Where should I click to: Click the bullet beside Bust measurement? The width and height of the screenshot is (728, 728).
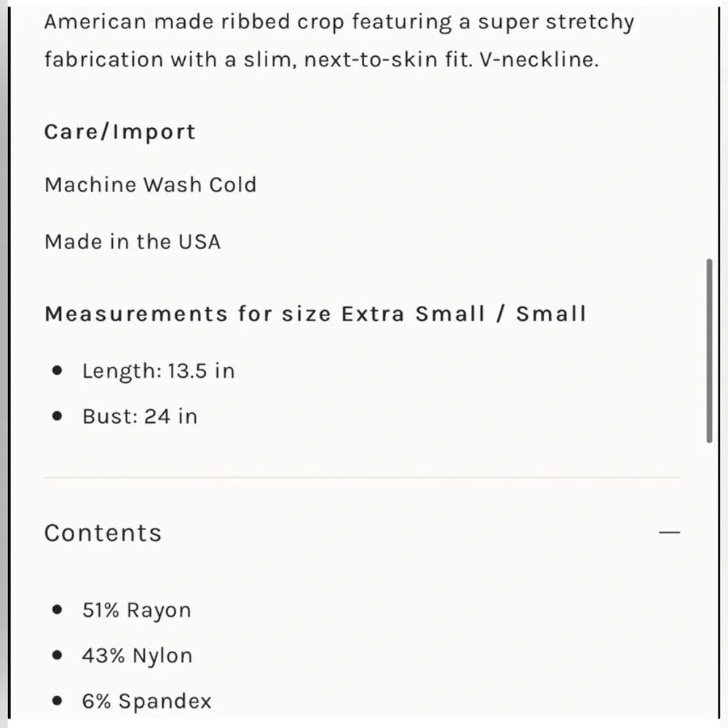pyautogui.click(x=57, y=416)
